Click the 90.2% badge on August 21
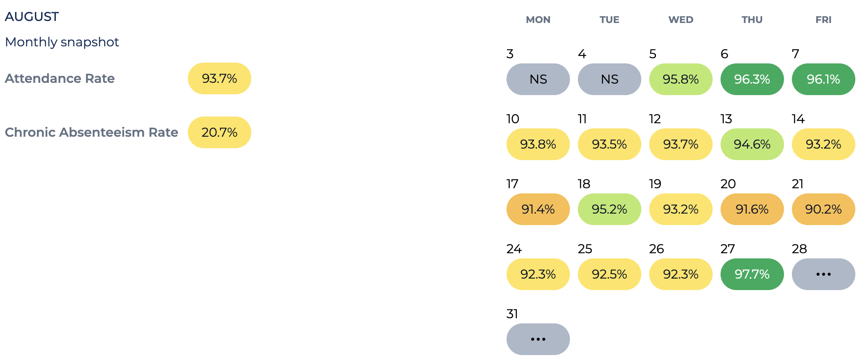Screen dimensions: 868x363 point(823,209)
